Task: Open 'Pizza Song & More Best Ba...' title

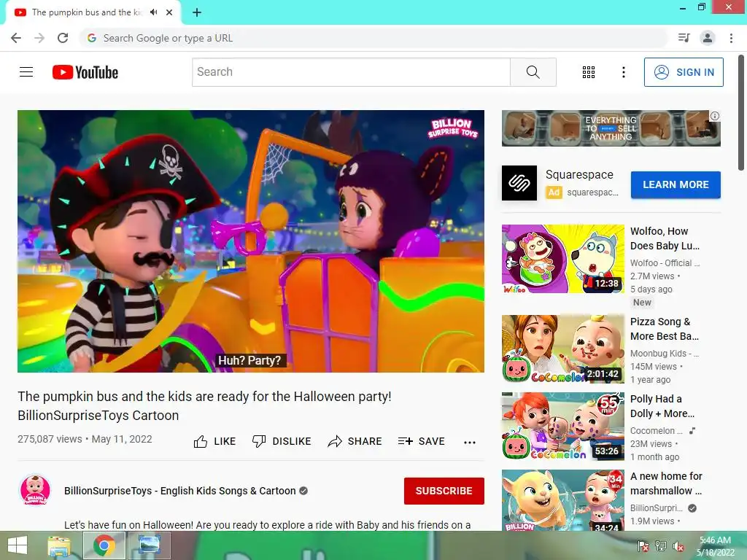Action: tap(665, 329)
